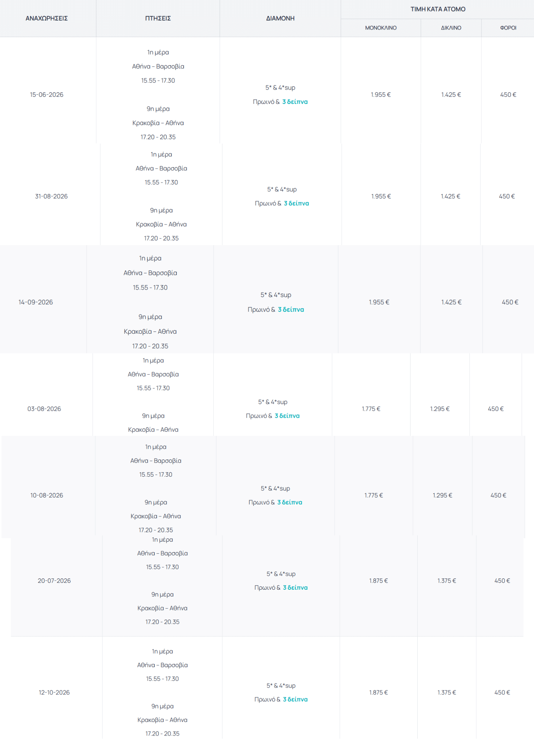Viewport: 534px width, 756px height.
Task: Select the 14-09-2026 departure date cell
Action: (36, 302)
